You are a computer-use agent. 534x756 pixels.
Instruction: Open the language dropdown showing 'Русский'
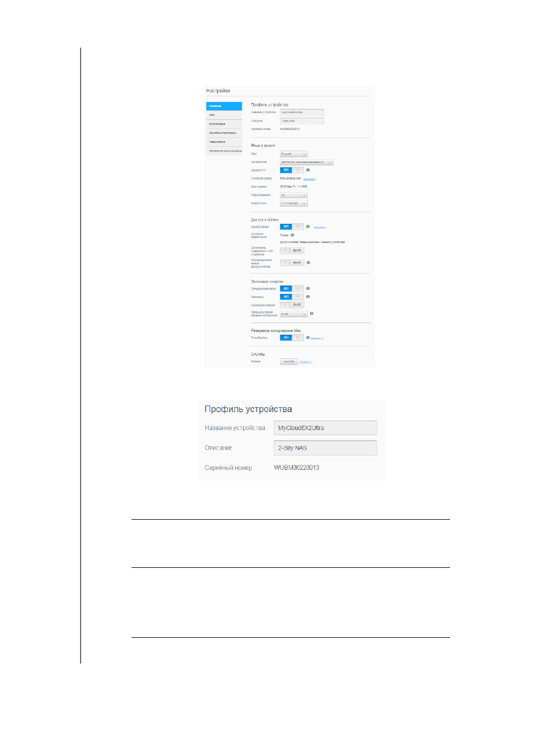(294, 154)
